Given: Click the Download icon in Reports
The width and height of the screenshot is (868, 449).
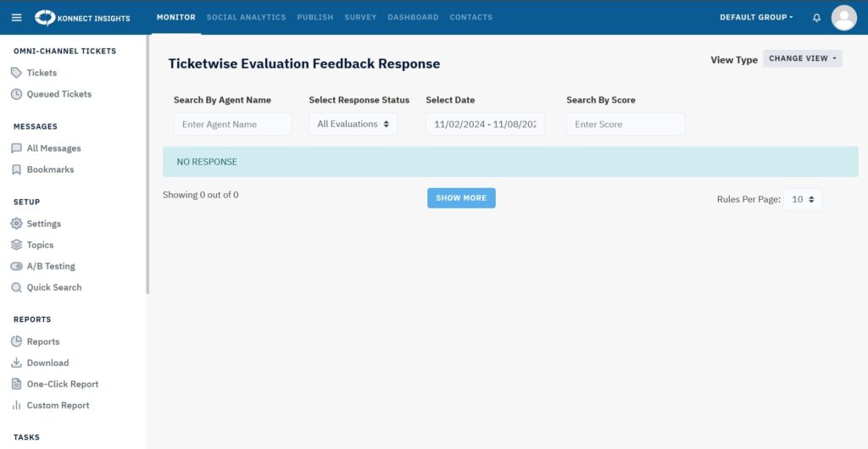Looking at the screenshot, I should pos(16,363).
